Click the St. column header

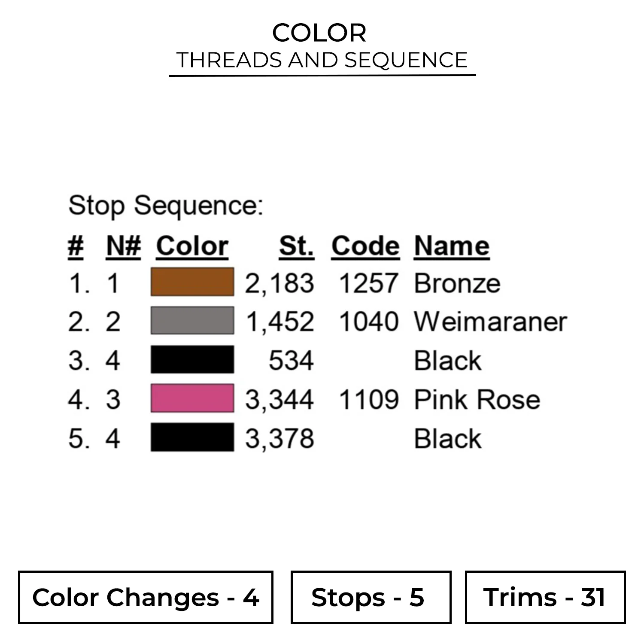click(x=296, y=246)
